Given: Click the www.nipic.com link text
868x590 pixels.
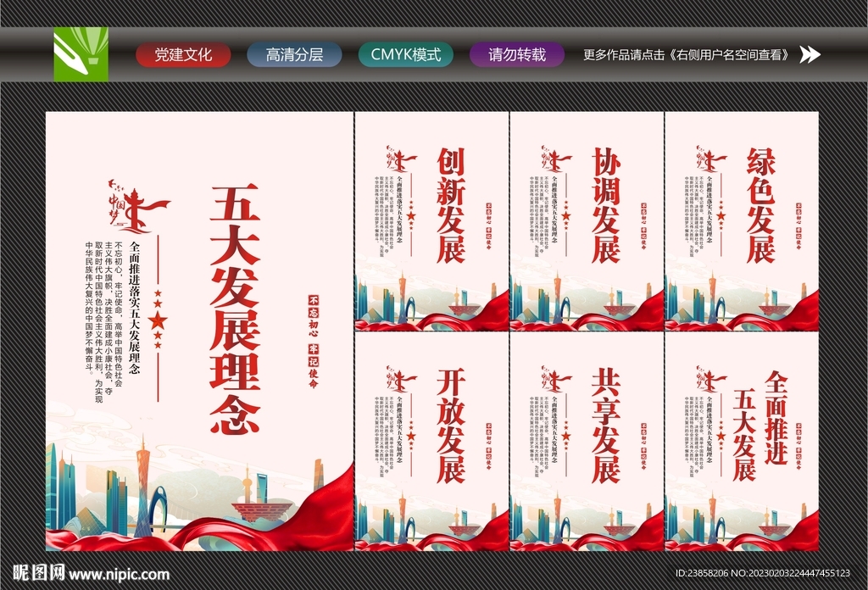Looking at the screenshot, I should [x=119, y=575].
